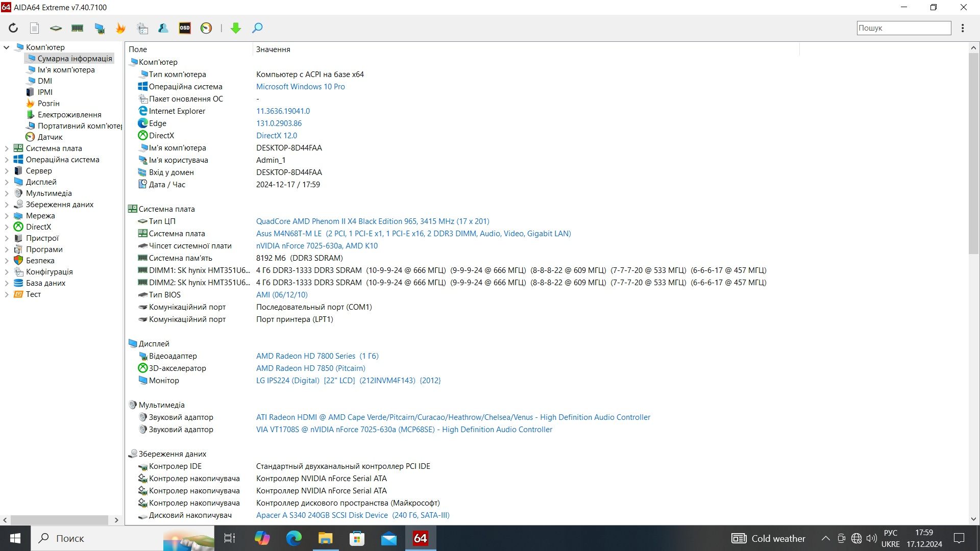Viewport: 980px width, 551px height.
Task: Select Розгін in the tree
Action: tap(48, 104)
